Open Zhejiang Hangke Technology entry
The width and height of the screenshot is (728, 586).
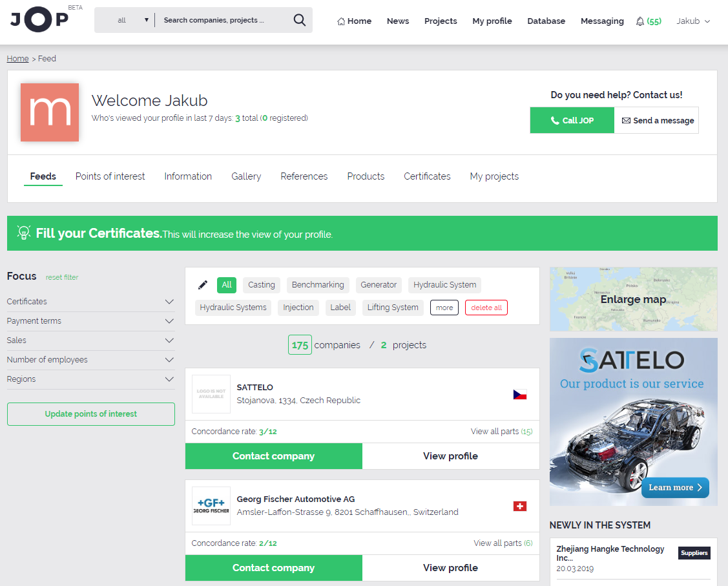[610, 553]
